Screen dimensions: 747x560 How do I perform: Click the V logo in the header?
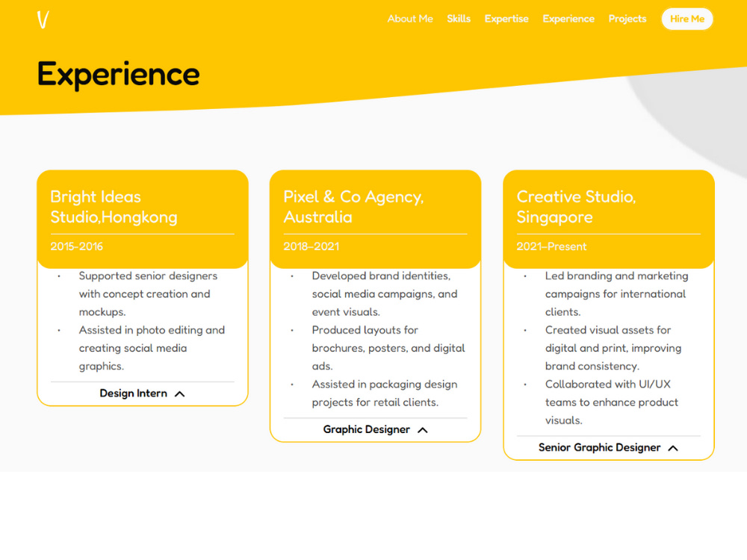[43, 19]
